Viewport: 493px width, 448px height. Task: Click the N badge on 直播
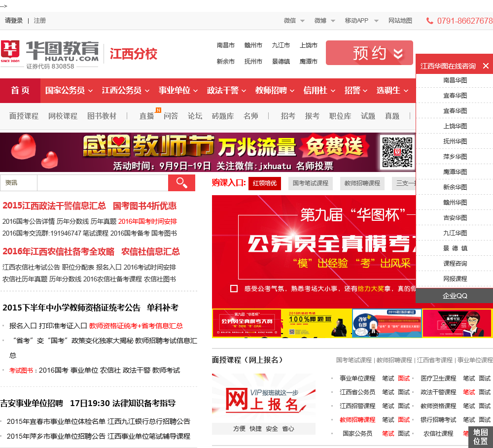pos(158,110)
